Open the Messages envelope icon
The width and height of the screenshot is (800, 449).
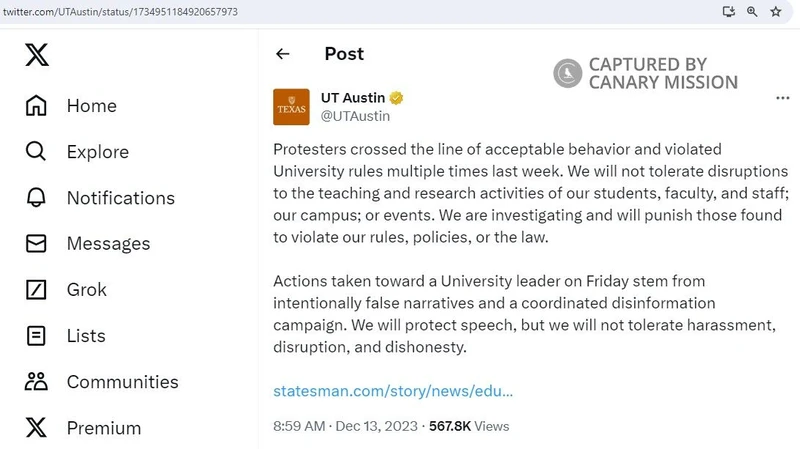tap(36, 244)
